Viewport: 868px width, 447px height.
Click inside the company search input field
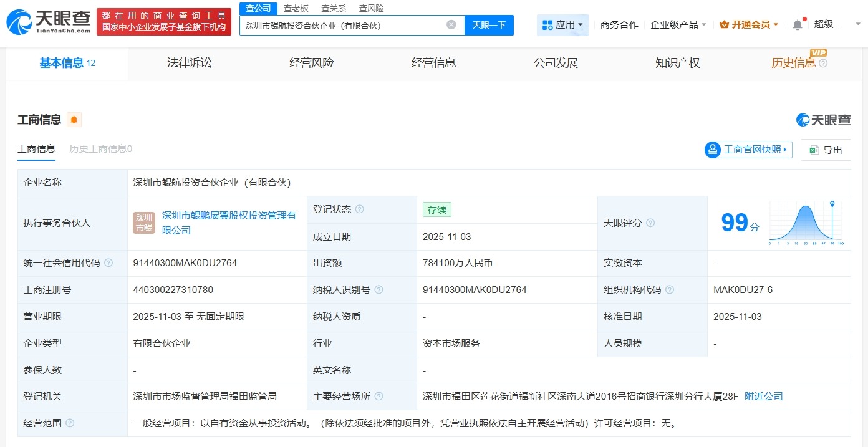coord(343,24)
